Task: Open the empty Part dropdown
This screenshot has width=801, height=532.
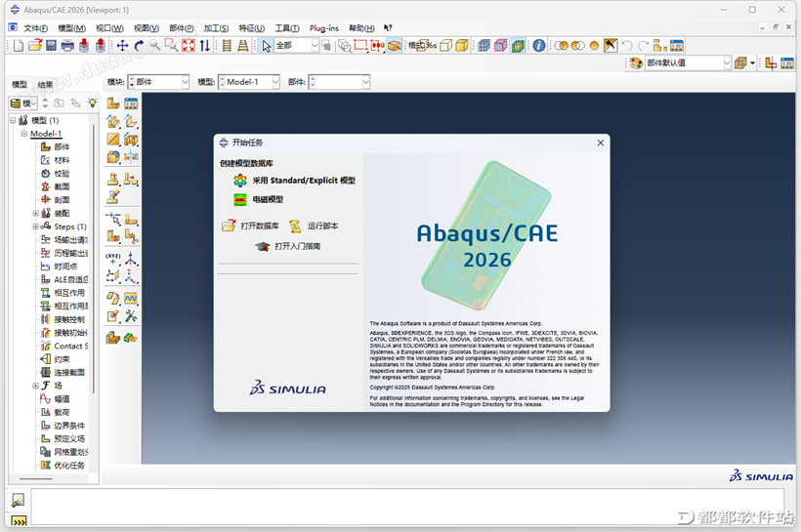Action: point(339,82)
